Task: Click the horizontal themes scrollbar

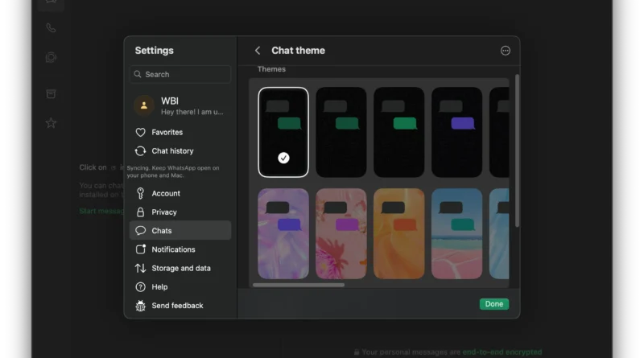Action: click(x=299, y=285)
